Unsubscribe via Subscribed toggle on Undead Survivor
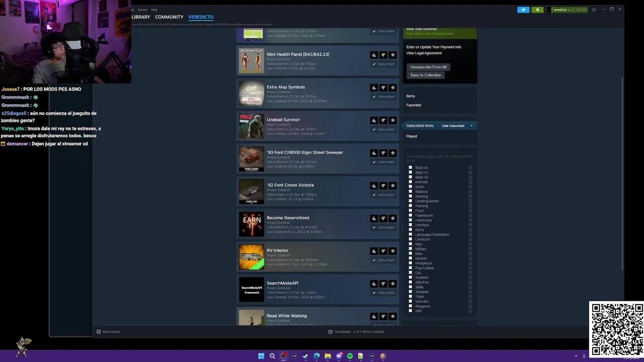This screenshot has height=362, width=644. point(383,129)
